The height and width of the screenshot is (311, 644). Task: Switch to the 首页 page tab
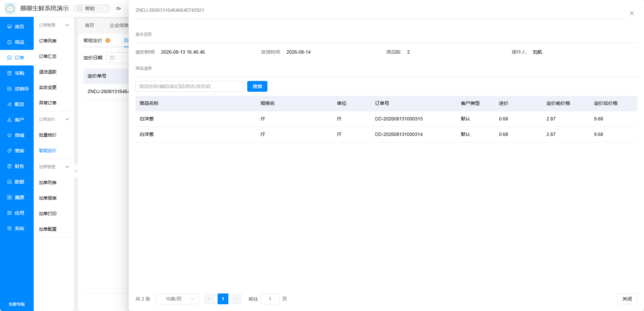coord(90,25)
